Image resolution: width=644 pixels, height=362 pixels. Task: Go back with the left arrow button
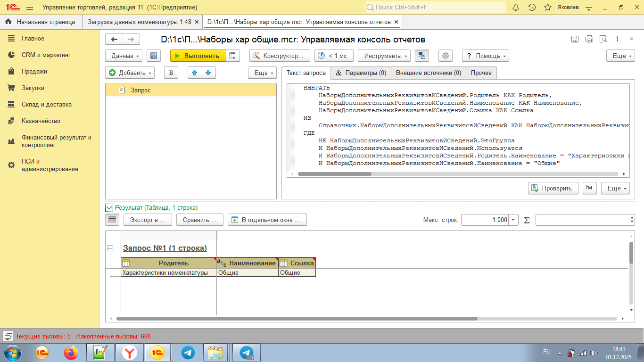pyautogui.click(x=114, y=39)
